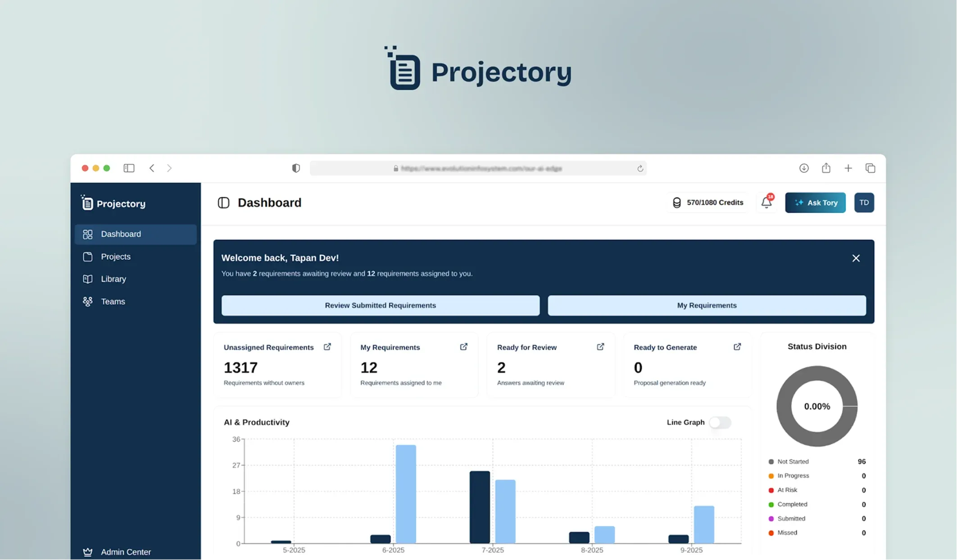Viewport: 957px width, 560px height.
Task: Click the browser address bar
Action: 478,168
